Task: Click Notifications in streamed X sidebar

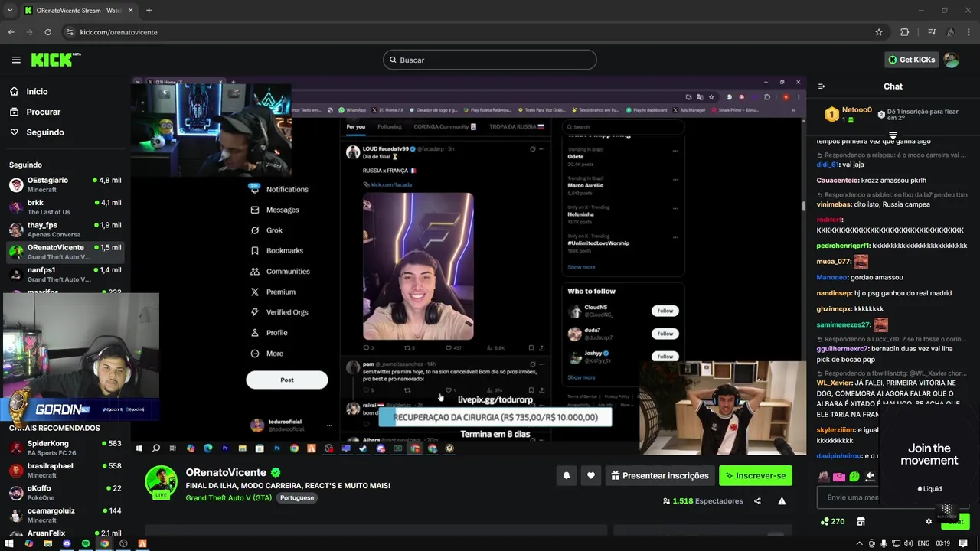Action: pyautogui.click(x=279, y=189)
